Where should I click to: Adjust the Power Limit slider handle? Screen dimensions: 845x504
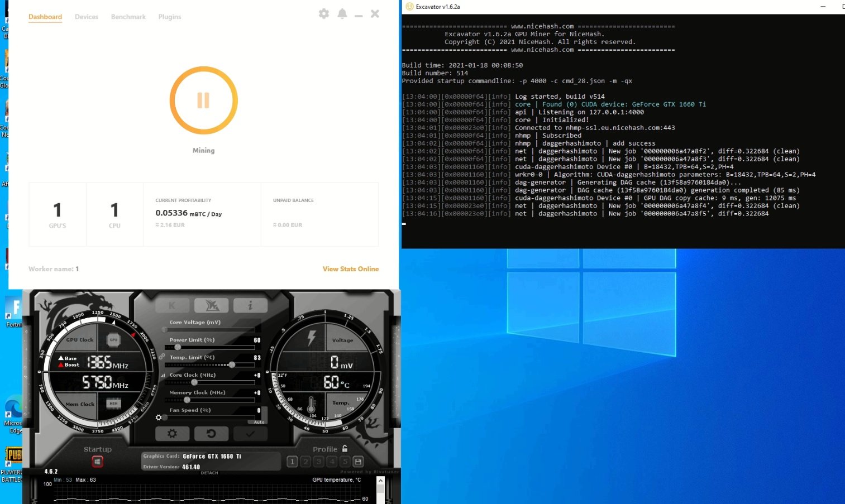[x=178, y=347]
